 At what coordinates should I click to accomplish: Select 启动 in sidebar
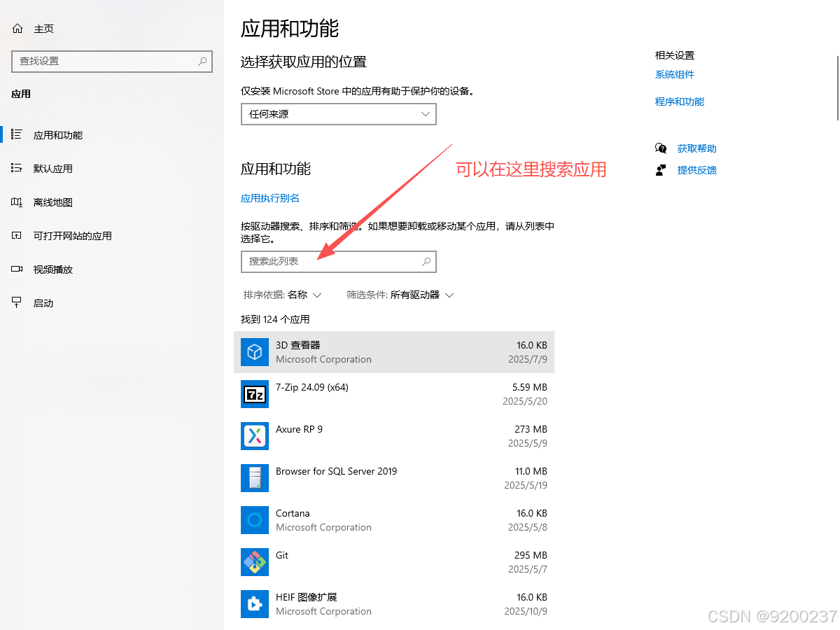(x=43, y=303)
